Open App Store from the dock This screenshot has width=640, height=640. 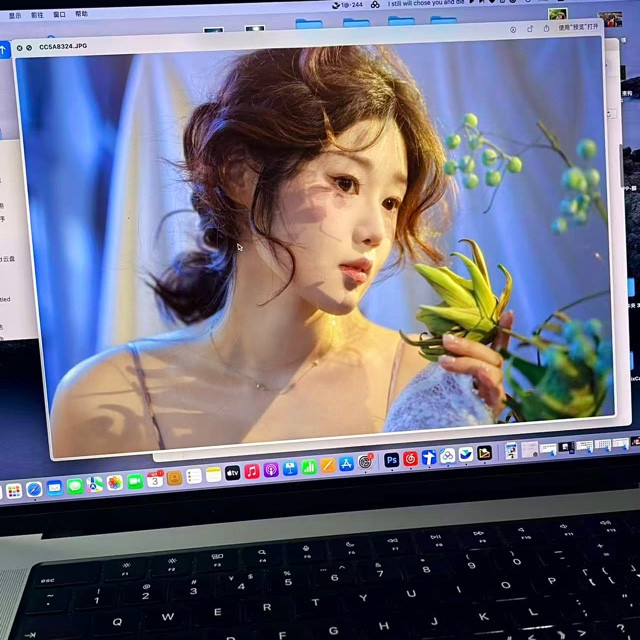tap(346, 464)
